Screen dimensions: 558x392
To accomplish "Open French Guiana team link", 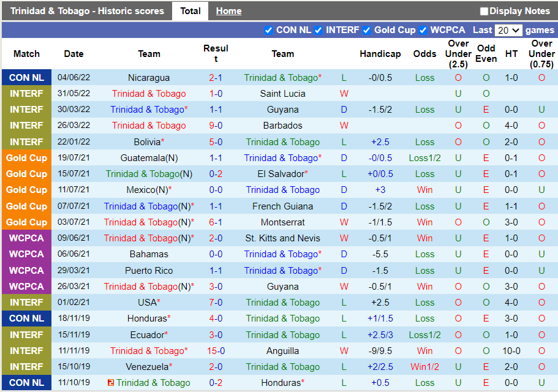I will pyautogui.click(x=282, y=206).
